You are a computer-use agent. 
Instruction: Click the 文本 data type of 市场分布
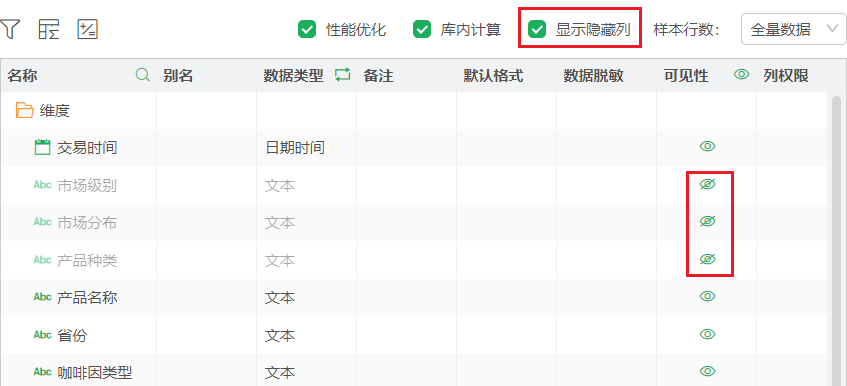(x=279, y=222)
